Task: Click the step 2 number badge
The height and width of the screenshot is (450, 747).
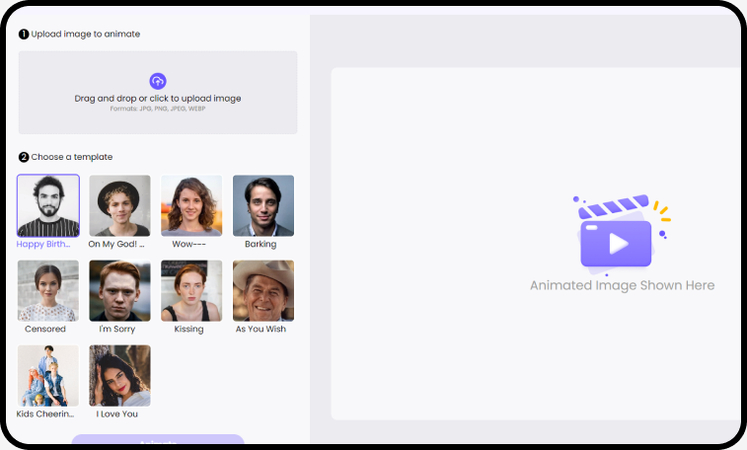Action: click(x=24, y=157)
